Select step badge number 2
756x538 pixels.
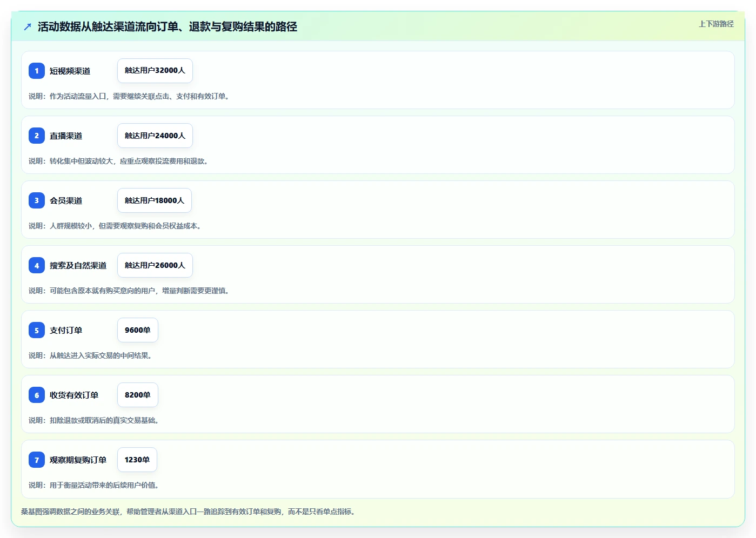(37, 136)
